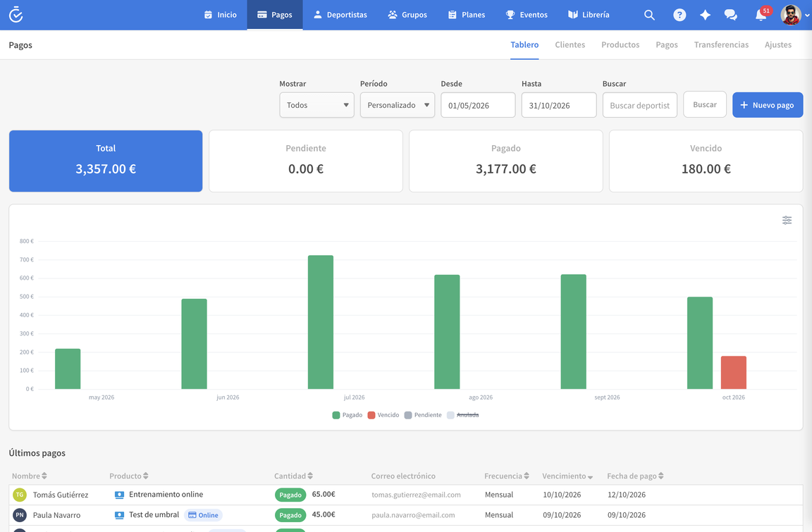Sort table by Vencimiento column
Viewport: 812px width, 532px height.
tap(567, 476)
